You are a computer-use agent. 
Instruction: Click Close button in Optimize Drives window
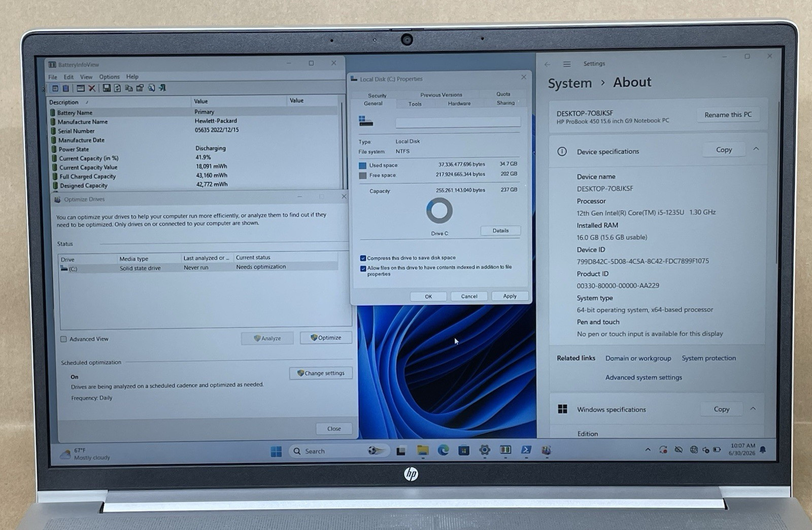(x=334, y=429)
